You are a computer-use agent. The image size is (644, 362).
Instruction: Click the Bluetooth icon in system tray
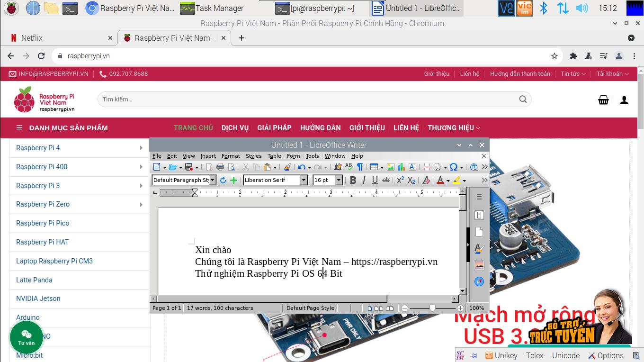[544, 8]
